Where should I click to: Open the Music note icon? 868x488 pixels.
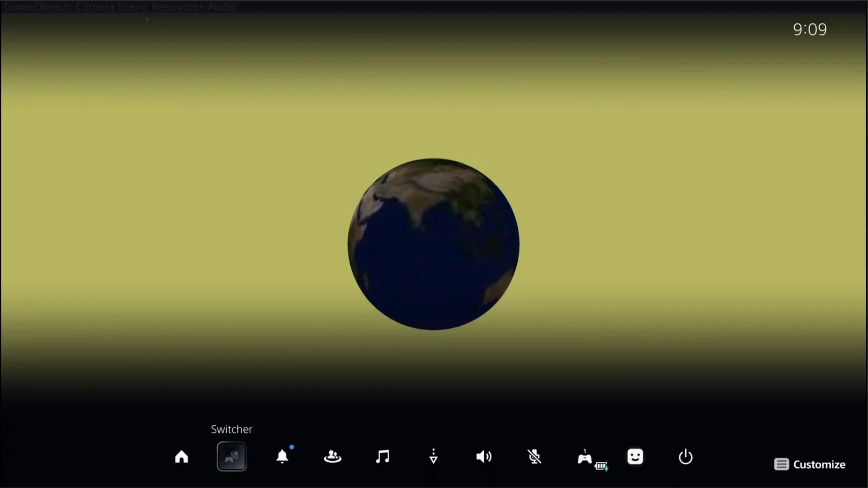click(382, 457)
